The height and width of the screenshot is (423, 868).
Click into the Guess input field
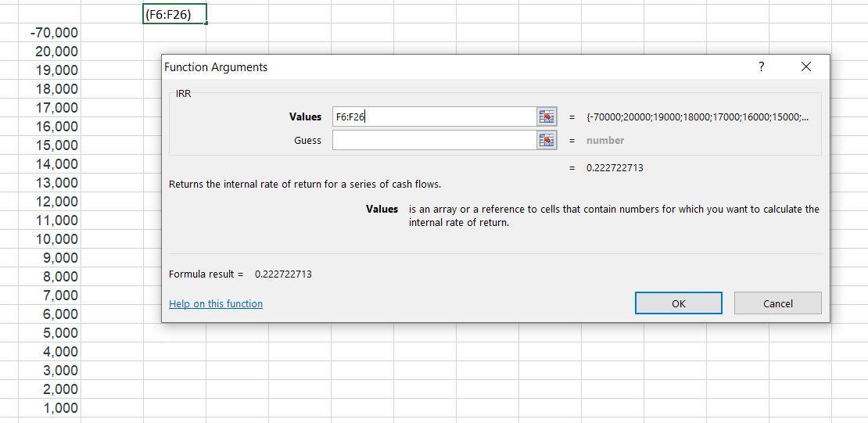pyautogui.click(x=435, y=140)
